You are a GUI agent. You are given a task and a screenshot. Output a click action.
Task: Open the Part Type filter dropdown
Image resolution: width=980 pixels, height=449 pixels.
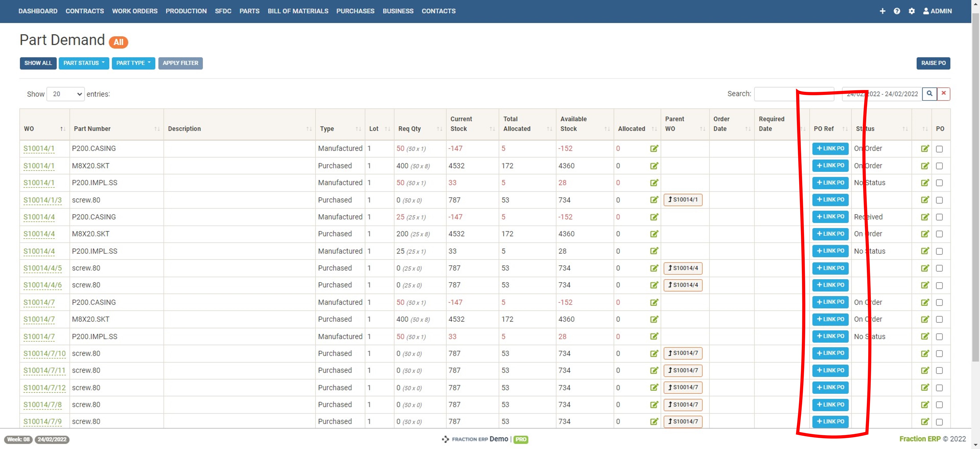click(133, 63)
